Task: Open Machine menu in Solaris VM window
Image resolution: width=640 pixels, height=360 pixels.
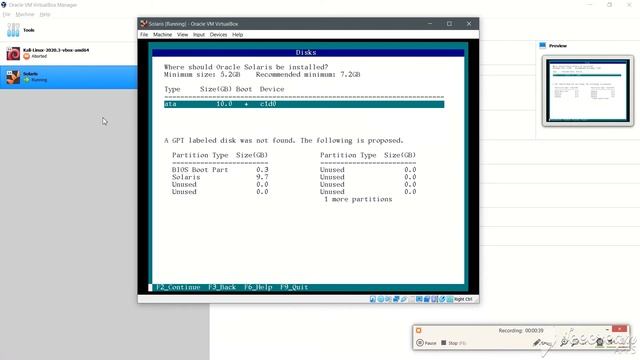Action: click(162, 35)
